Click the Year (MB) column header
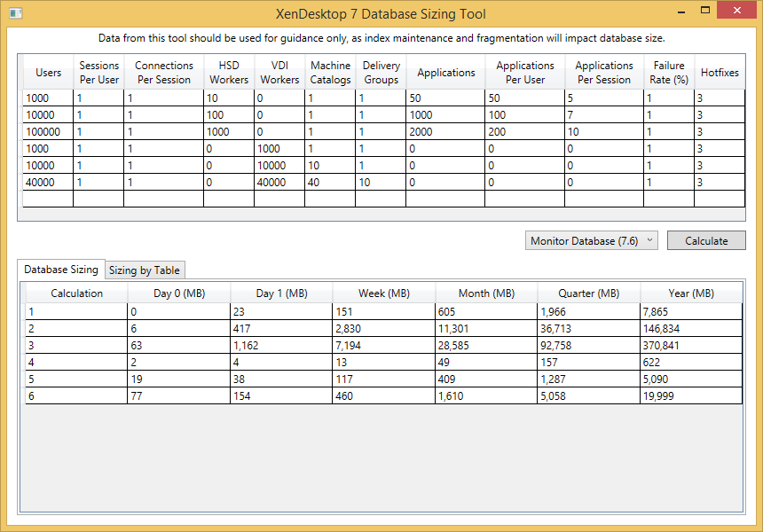This screenshot has height=532, width=763. click(x=691, y=293)
